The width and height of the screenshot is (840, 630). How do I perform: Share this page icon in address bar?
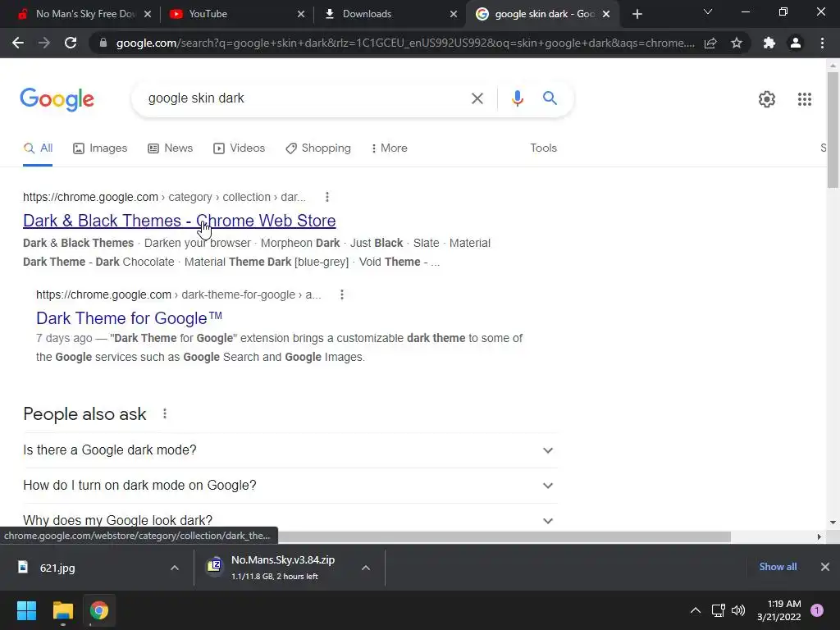pos(710,43)
